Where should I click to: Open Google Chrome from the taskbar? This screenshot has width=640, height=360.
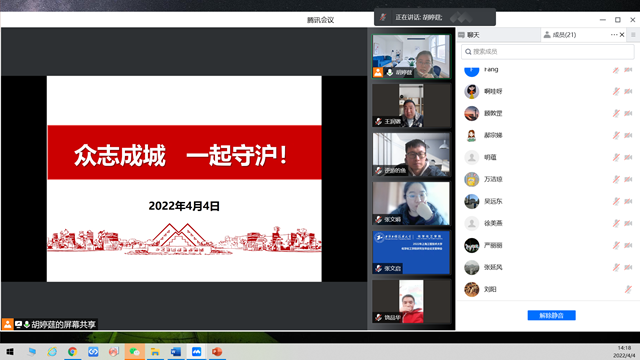pos(72,351)
